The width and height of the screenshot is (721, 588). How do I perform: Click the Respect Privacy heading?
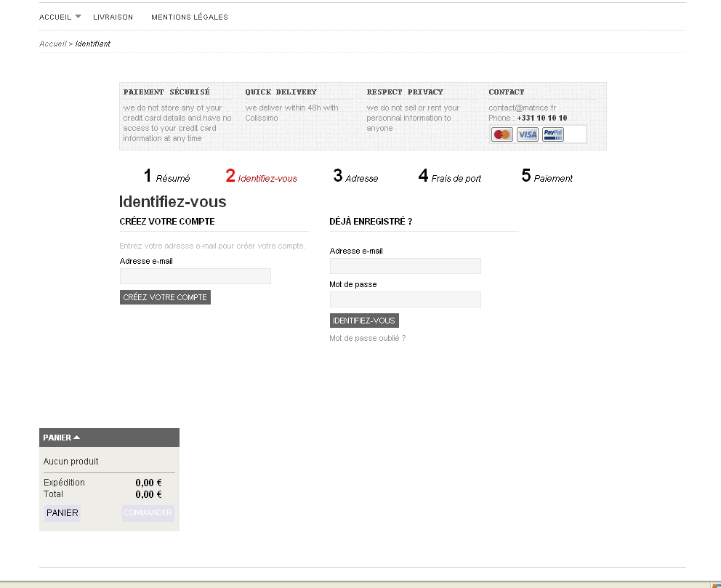click(x=405, y=92)
